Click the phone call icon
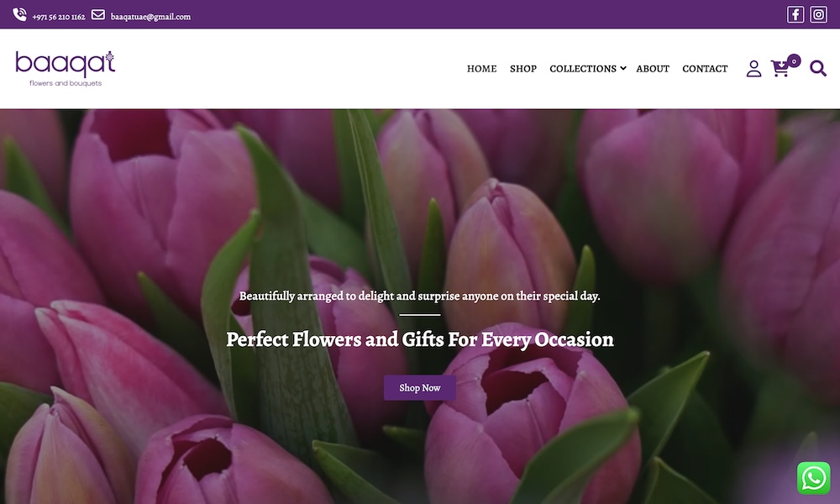 tap(20, 14)
